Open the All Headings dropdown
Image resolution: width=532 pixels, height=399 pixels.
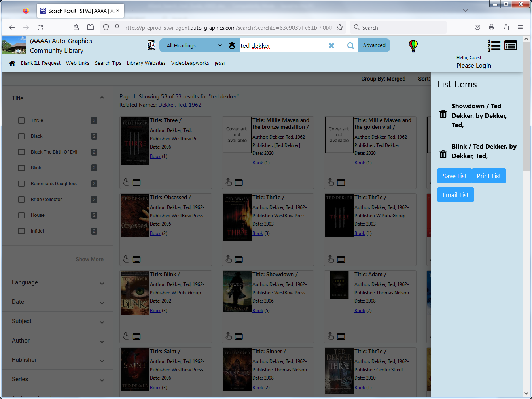tap(193, 45)
